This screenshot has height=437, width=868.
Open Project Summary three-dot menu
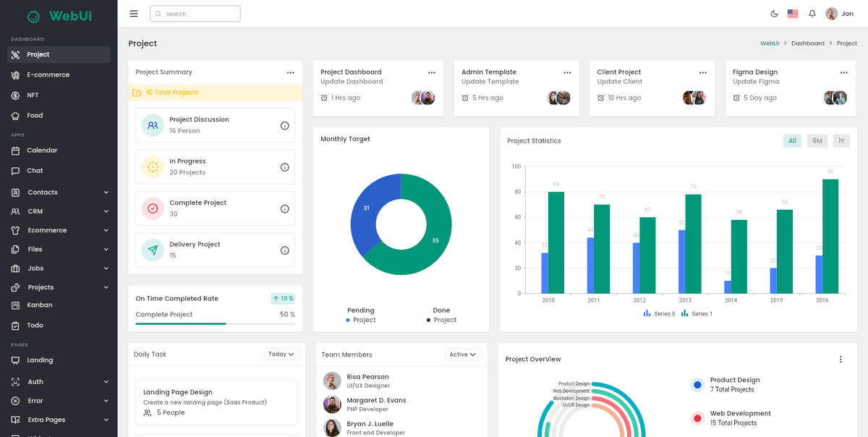pos(291,72)
